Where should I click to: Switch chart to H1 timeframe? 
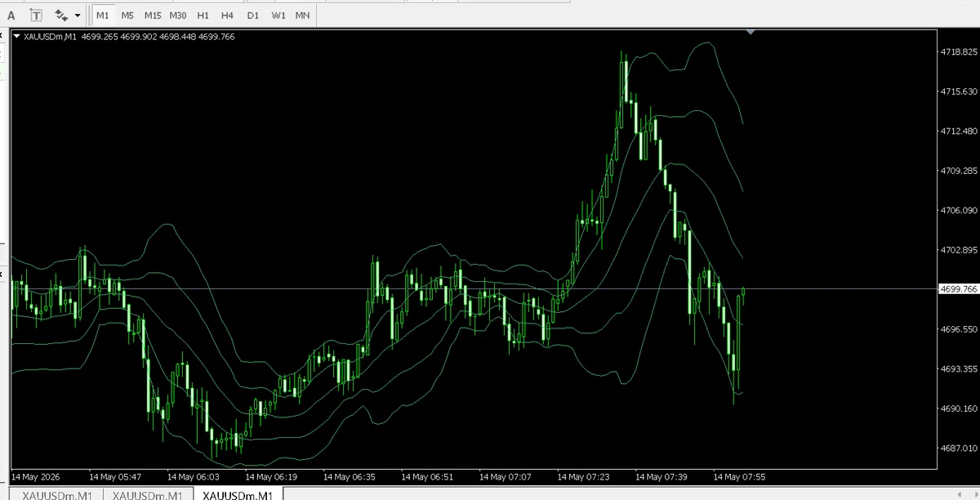(x=203, y=15)
